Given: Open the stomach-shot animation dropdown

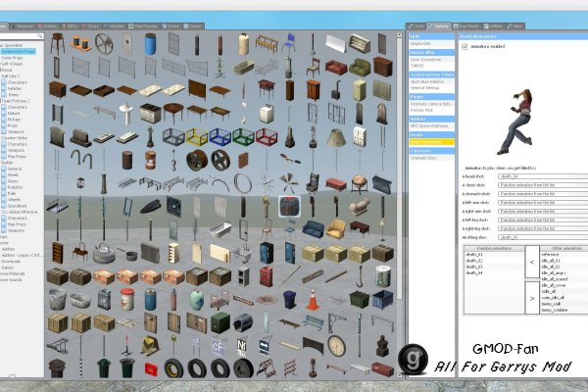Looking at the screenshot, I should coord(543,194).
